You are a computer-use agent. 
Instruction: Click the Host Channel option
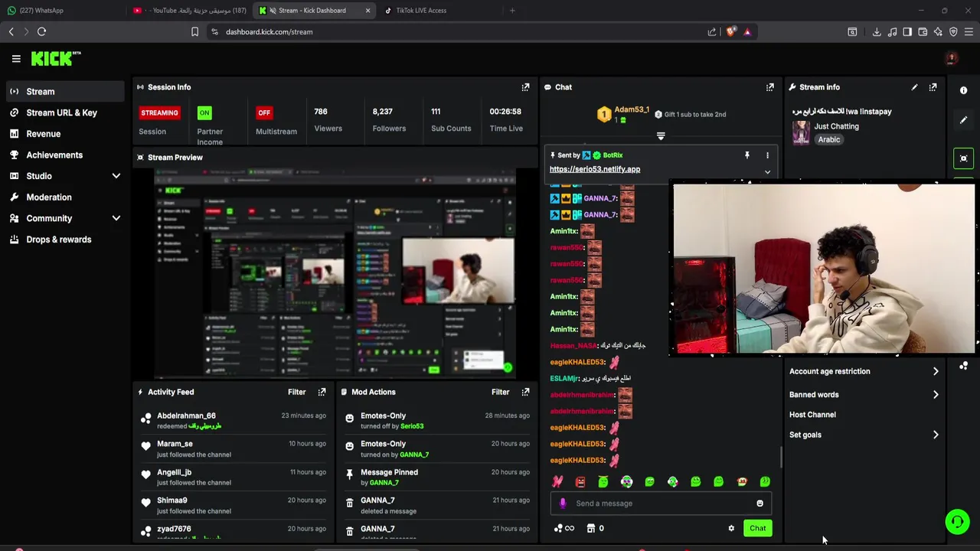(x=812, y=415)
